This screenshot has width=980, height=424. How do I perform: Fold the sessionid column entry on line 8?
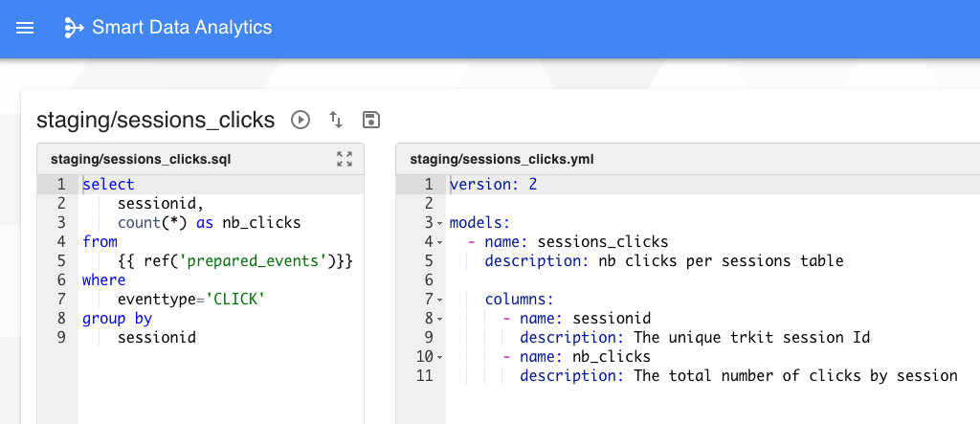point(439,319)
